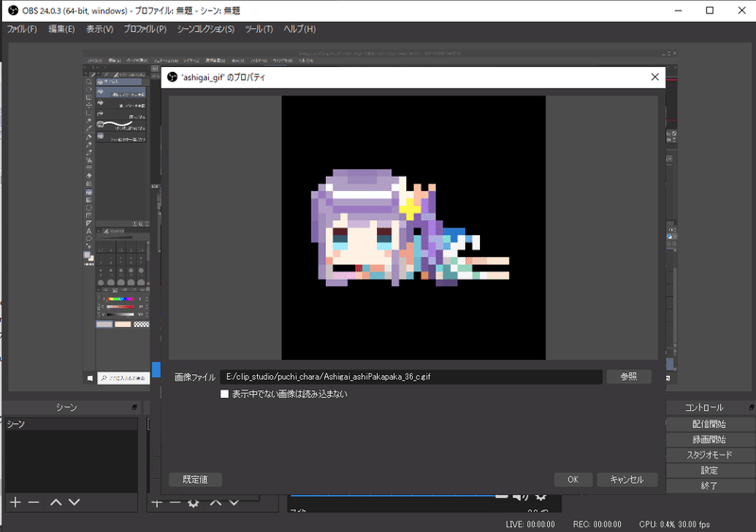
Task: Remove scene with the minus icon
Action: coord(33,503)
